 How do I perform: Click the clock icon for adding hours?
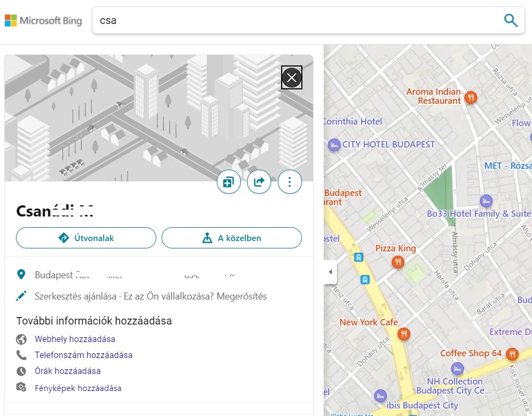(x=21, y=371)
